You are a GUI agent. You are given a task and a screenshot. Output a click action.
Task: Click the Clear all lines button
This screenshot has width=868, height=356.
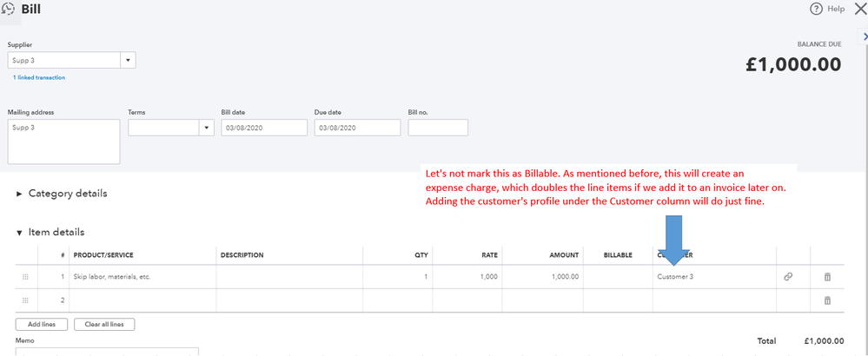[104, 324]
